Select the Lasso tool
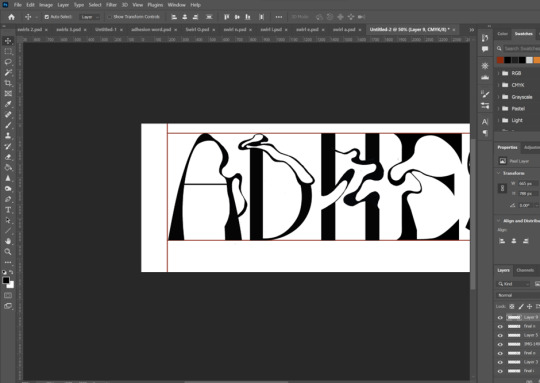This screenshot has width=540, height=383. point(8,62)
